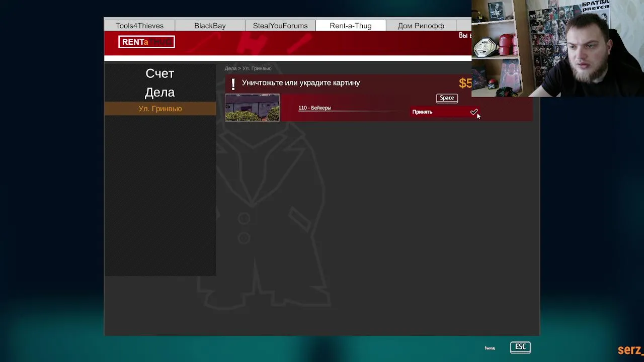Open the Tools4Thieves tab
Viewport: 644px width, 362px height.
point(139,26)
